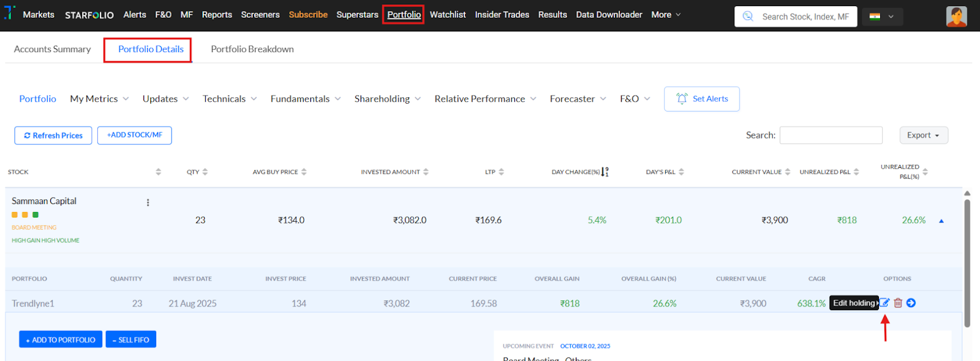The width and height of the screenshot is (980, 361).
Task: Open the More menu in top navigation
Action: pyautogui.click(x=666, y=15)
